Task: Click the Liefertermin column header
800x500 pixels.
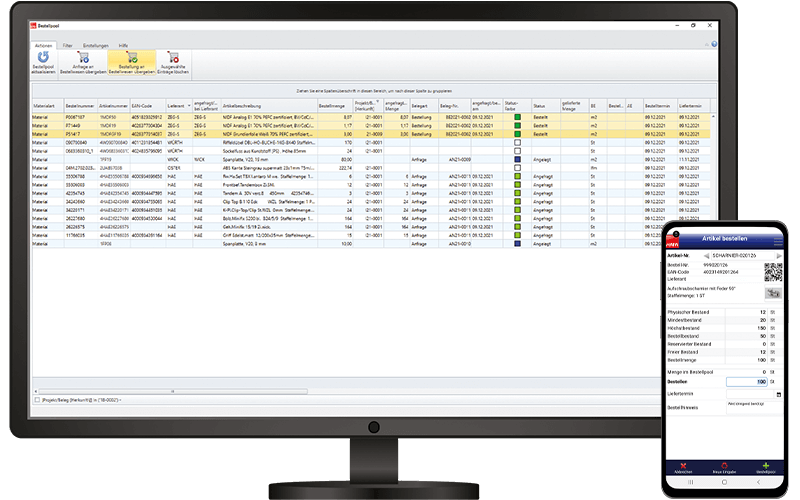Action: [693, 106]
